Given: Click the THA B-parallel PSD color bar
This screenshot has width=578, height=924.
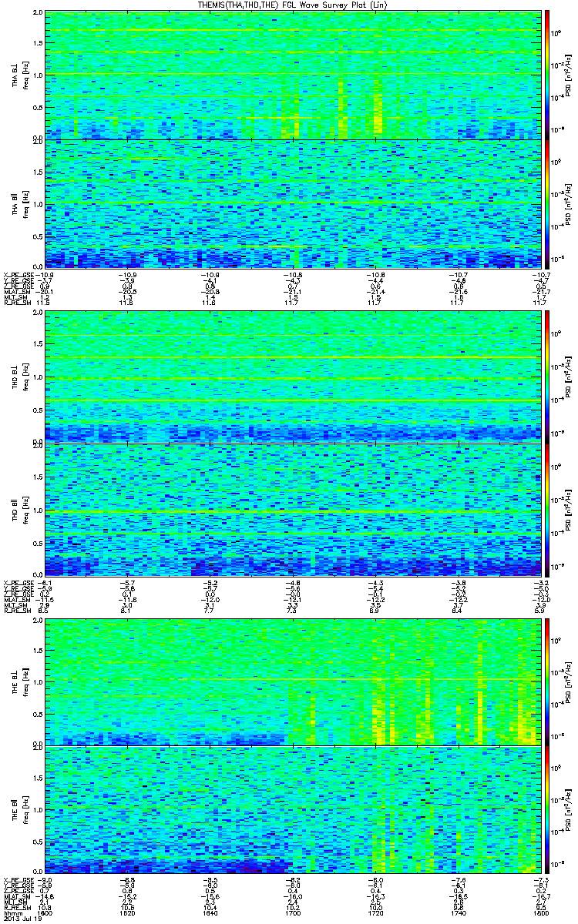Looking at the screenshot, I should (x=548, y=203).
